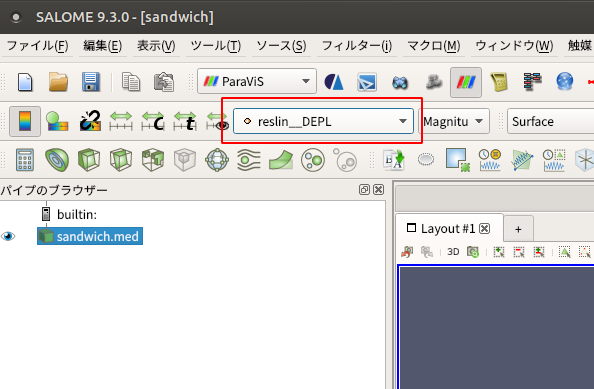
Task: Open the ツール(T) menu
Action: (x=216, y=46)
